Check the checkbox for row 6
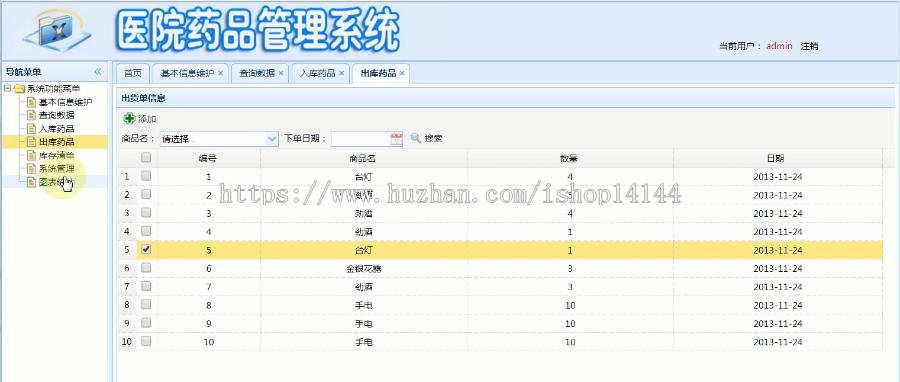This screenshot has width=900, height=382. pos(146,267)
